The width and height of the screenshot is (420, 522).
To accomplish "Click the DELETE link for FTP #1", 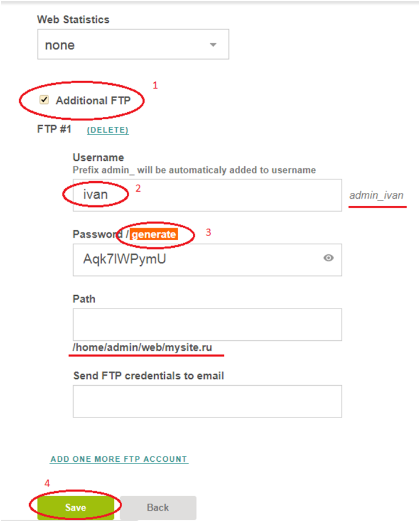I will click(x=107, y=130).
